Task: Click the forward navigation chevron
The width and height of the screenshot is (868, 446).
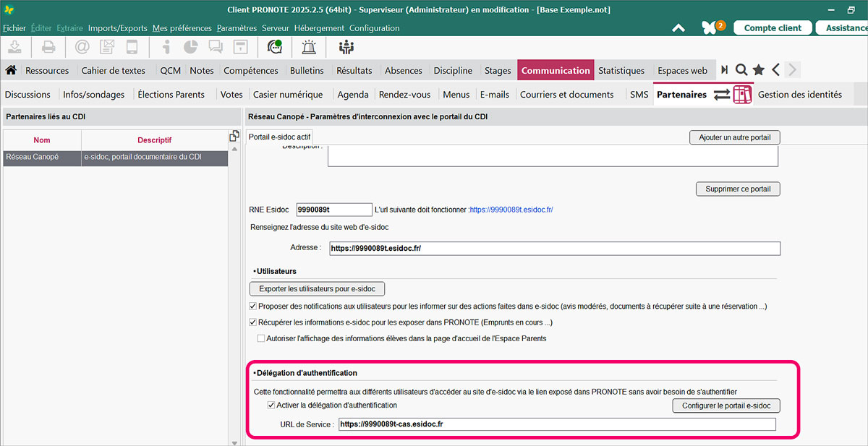Action: [x=793, y=70]
